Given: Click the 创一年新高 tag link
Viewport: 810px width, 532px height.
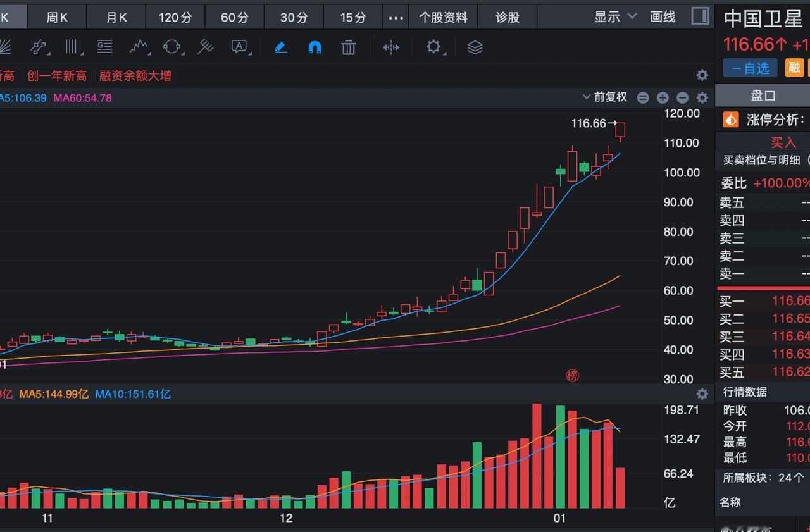Looking at the screenshot, I should tap(56, 75).
